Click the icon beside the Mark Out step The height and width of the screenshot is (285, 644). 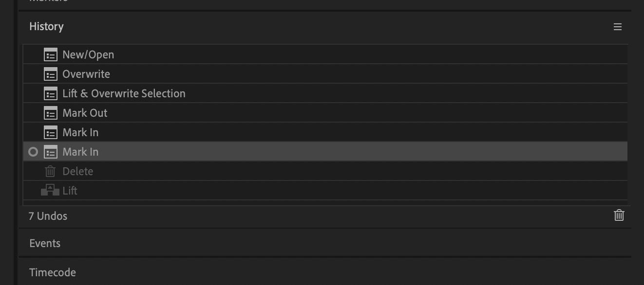click(50, 113)
